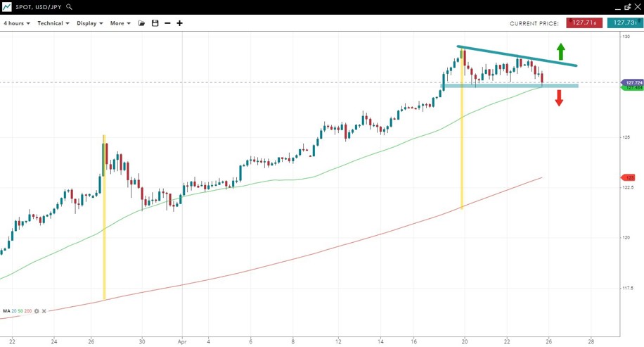Open the Technical indicators dropdown
Viewport: 644px width, 347px height.
[53, 23]
